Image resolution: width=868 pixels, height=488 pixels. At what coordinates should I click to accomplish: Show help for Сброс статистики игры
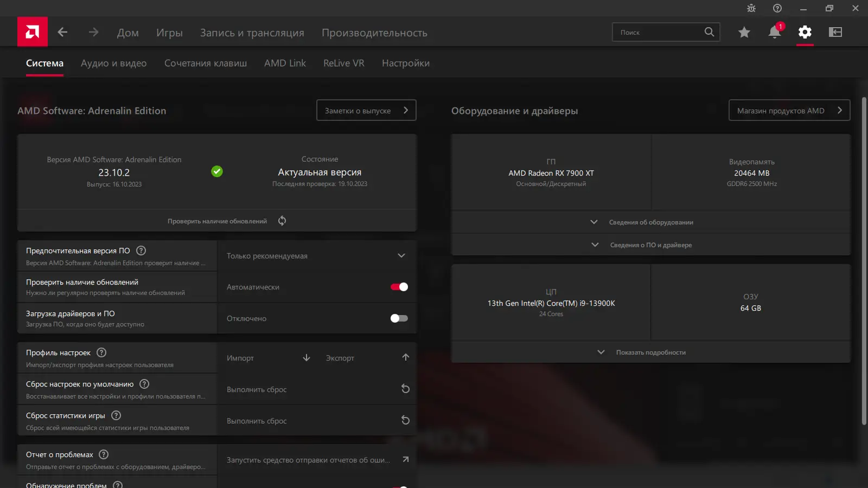tap(116, 415)
